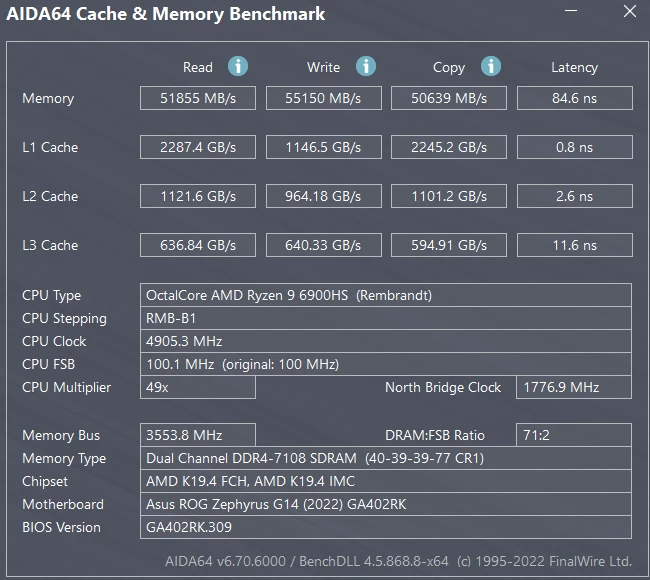Click the CPU Multiplier 49x field
Image resolution: width=650 pixels, height=580 pixels.
click(198, 387)
